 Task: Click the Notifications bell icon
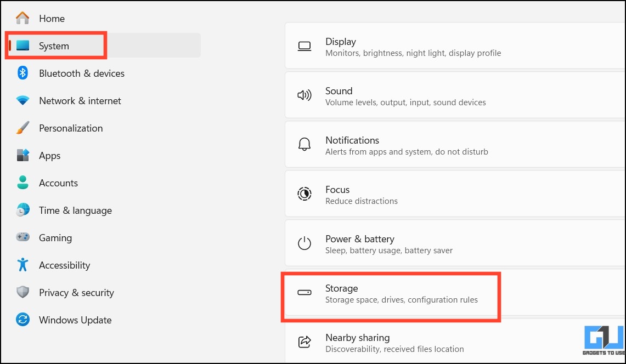click(x=304, y=144)
